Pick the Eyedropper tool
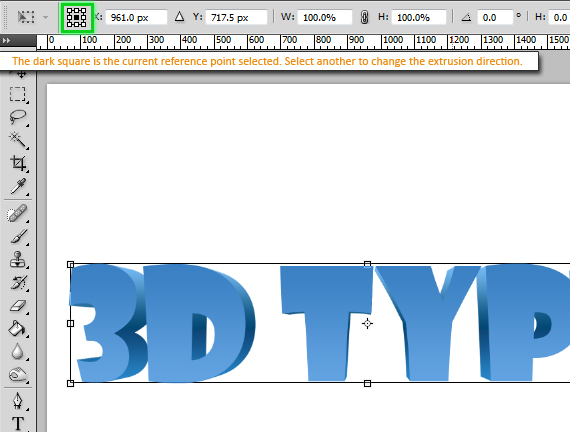The width and height of the screenshot is (570, 432). coord(18,186)
